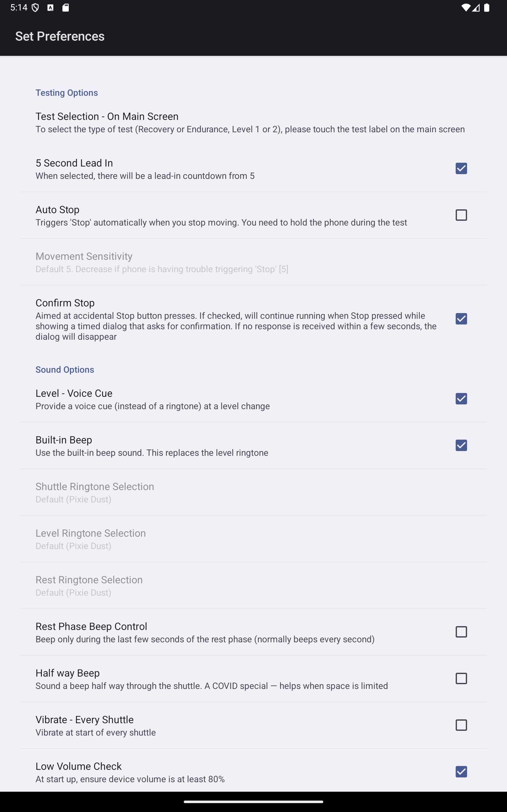Enable Auto Stop triggering
The image size is (507, 812).
click(461, 215)
